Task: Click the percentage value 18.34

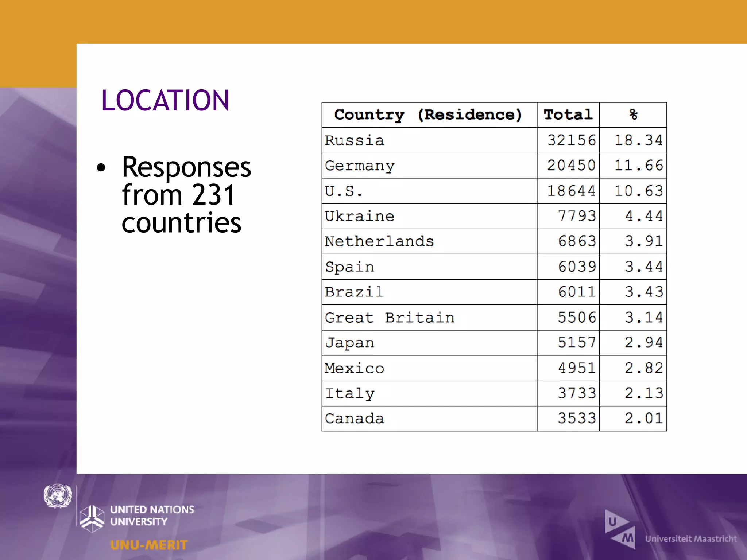Action: pyautogui.click(x=638, y=140)
